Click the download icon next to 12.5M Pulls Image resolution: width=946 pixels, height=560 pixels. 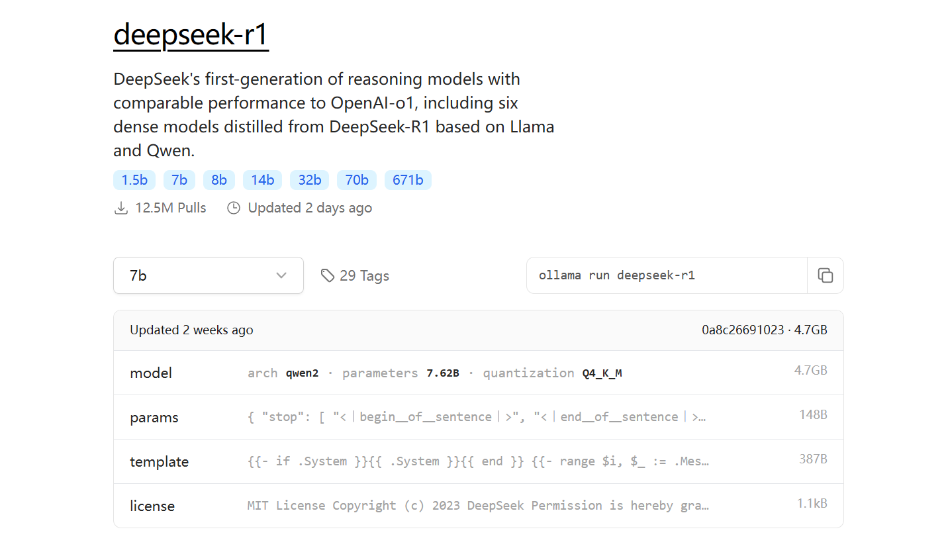tap(121, 207)
